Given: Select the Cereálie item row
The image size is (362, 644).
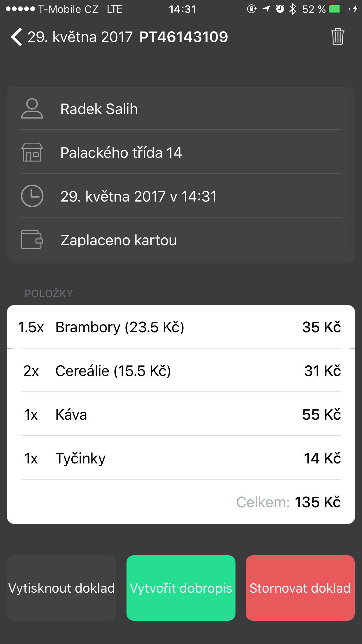Looking at the screenshot, I should pos(181,371).
